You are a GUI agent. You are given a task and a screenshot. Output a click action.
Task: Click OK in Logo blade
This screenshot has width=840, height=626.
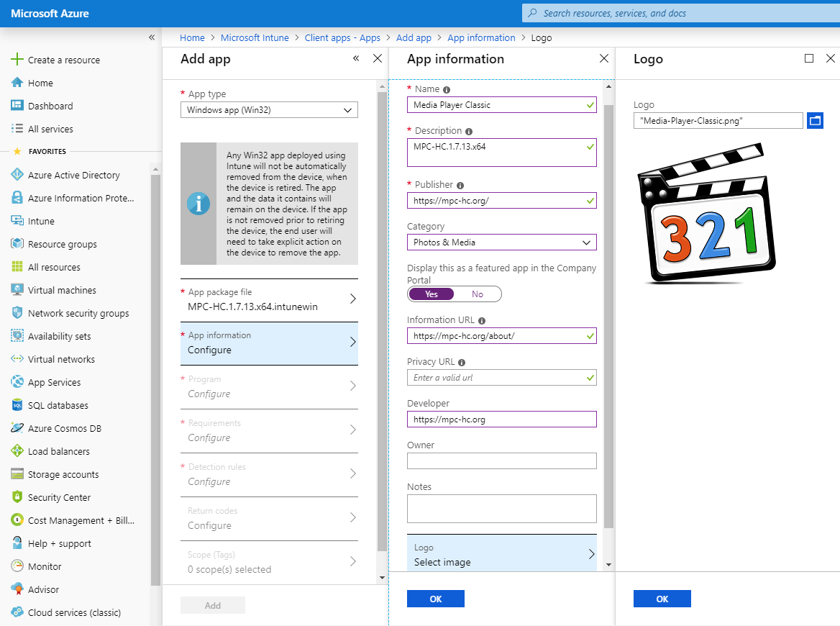[662, 599]
